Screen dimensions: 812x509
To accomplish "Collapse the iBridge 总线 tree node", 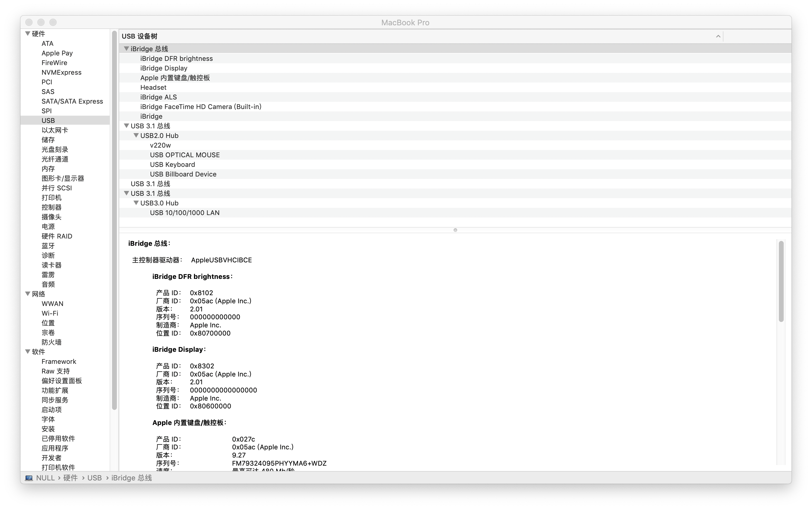I will [x=126, y=49].
